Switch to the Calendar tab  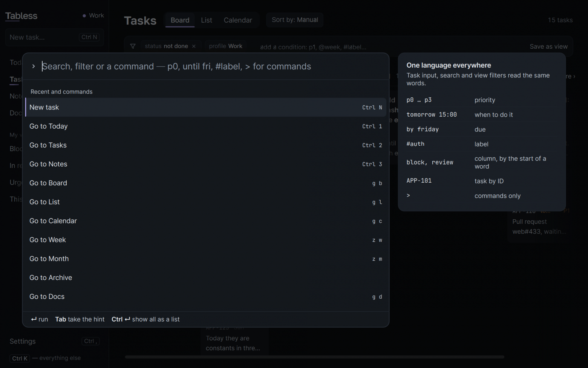pos(238,20)
